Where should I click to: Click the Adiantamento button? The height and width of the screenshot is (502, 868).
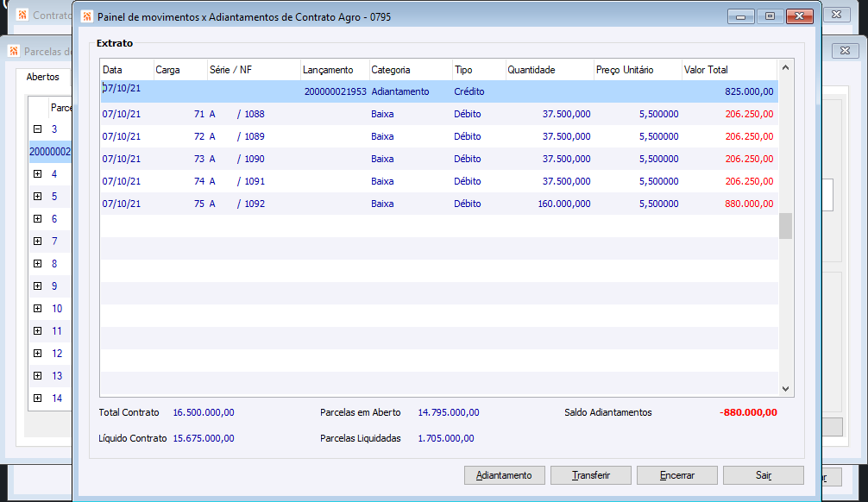pyautogui.click(x=505, y=475)
